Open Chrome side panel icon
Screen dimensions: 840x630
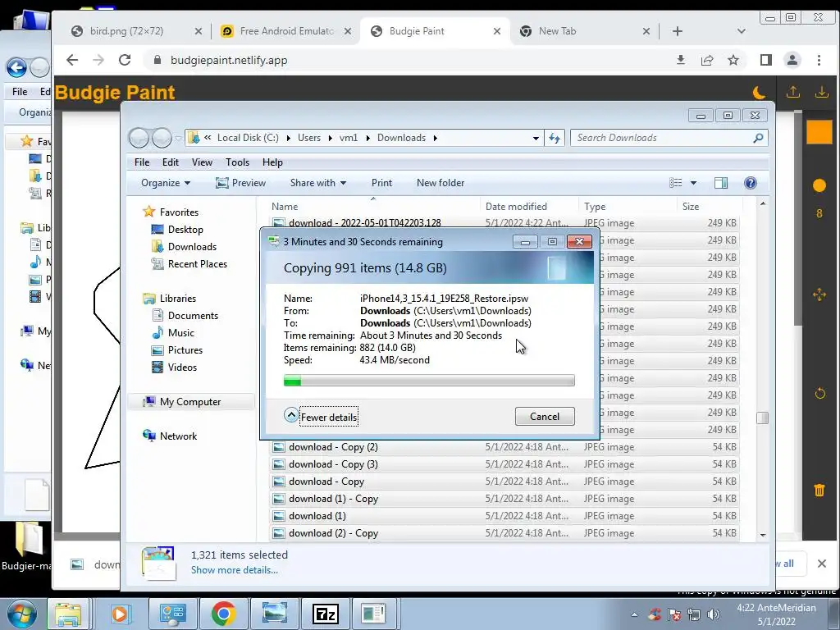pyautogui.click(x=765, y=60)
